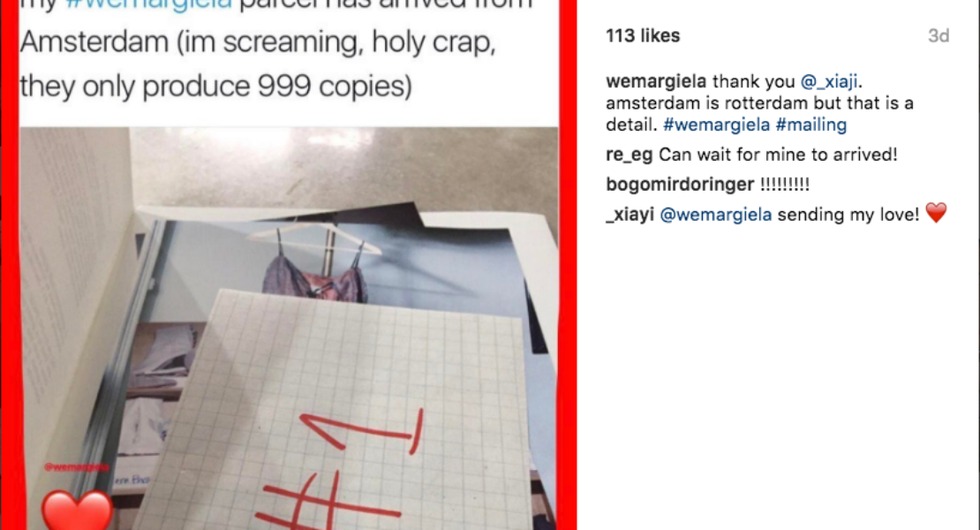Click the 'Can wait for mine to arrived!' comment

(778, 155)
